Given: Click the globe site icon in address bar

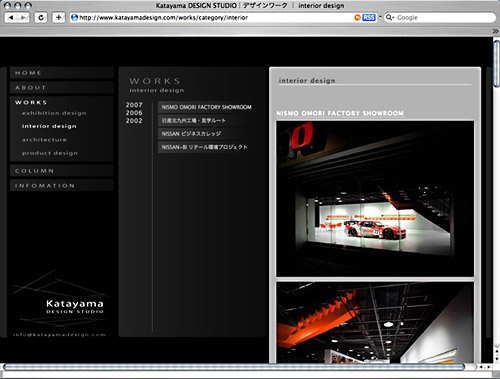Looking at the screenshot, I should tap(75, 17).
